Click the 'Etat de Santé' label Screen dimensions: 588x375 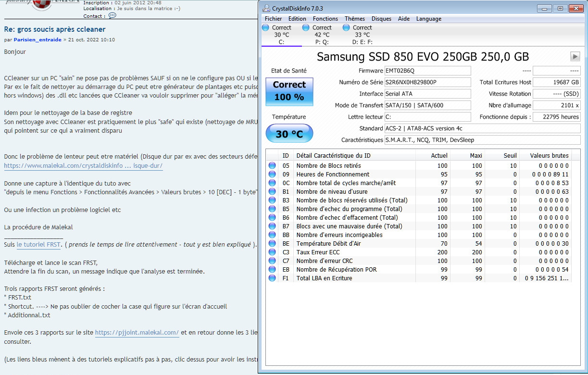(x=289, y=71)
